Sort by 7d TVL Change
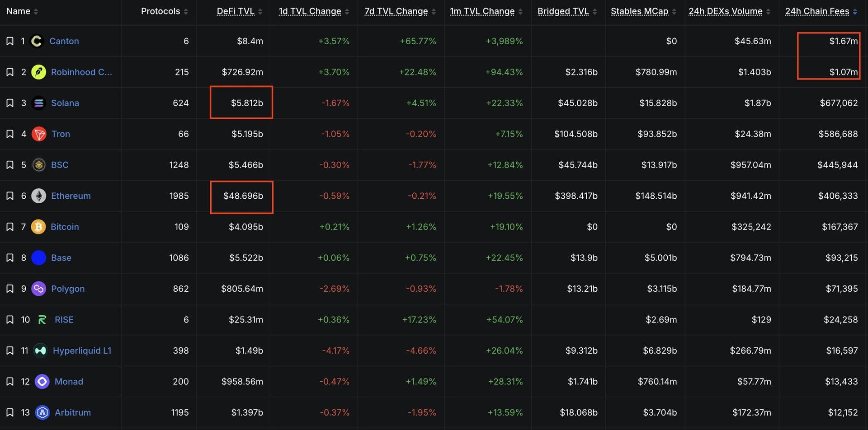The image size is (868, 430). point(400,11)
